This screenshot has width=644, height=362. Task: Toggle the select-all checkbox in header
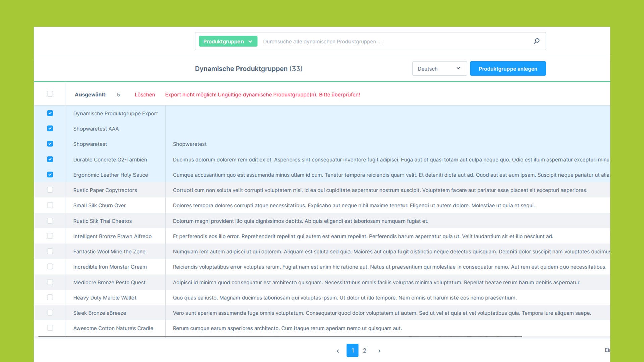click(50, 94)
